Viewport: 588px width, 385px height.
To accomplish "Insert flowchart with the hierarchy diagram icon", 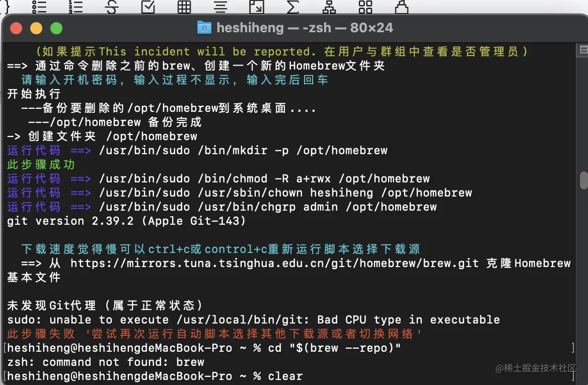I will coord(329,7).
